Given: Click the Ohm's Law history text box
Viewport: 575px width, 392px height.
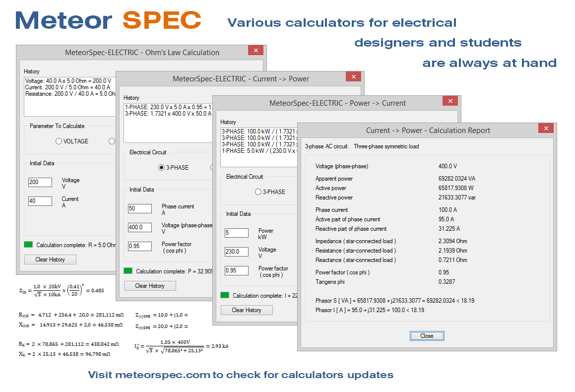Looking at the screenshot, I should click(x=70, y=96).
